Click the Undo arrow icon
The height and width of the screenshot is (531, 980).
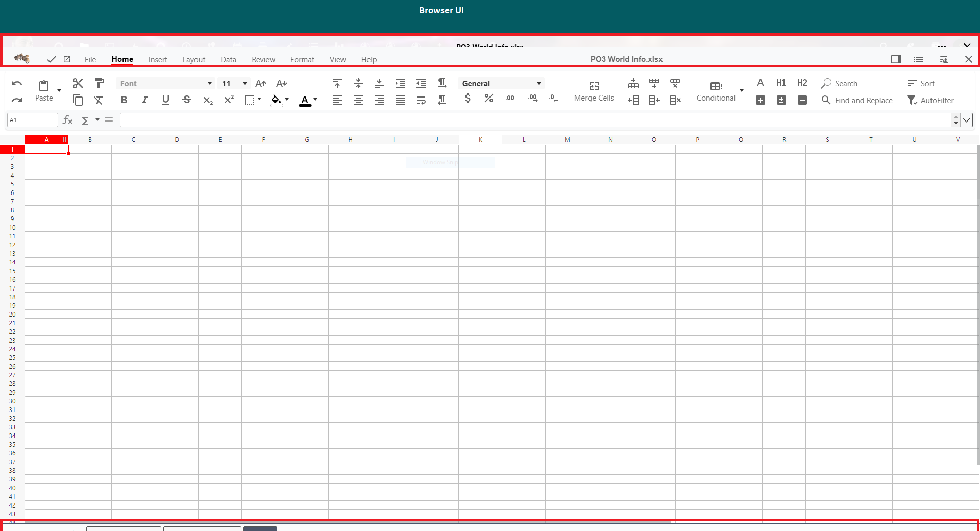pyautogui.click(x=17, y=83)
